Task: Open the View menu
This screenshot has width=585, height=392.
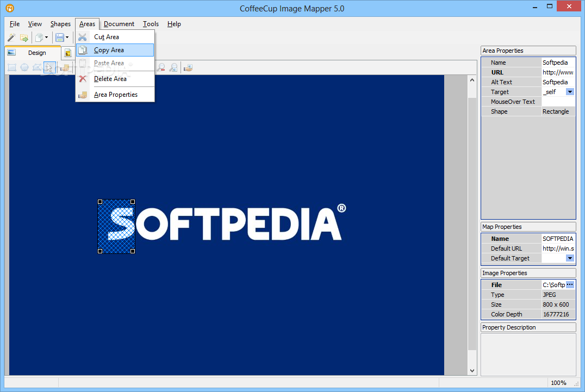Action: [35, 24]
